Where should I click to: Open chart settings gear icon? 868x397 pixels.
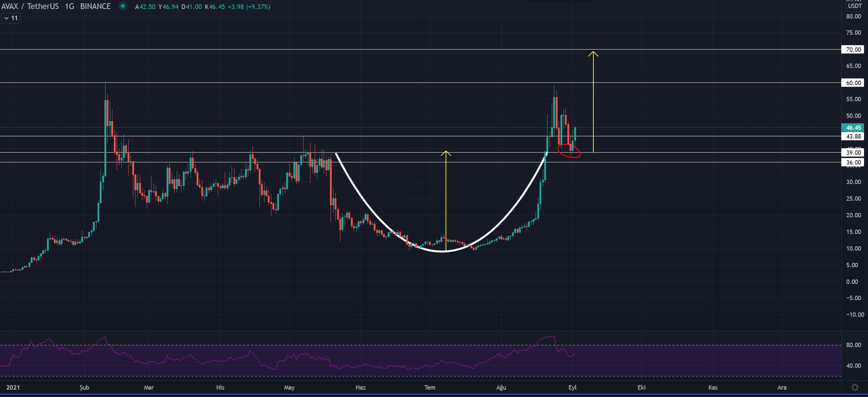[x=855, y=387]
